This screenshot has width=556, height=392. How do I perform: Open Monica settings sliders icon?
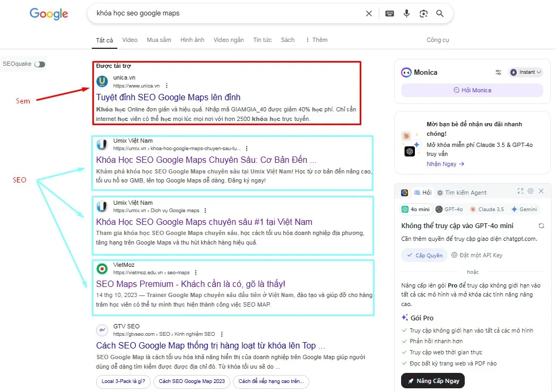click(x=498, y=72)
